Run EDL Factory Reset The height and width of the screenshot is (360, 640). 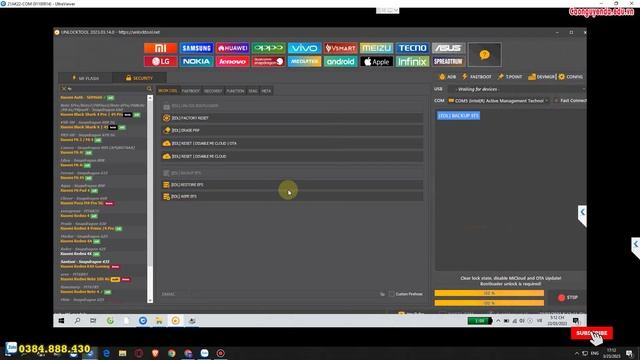pos(292,118)
